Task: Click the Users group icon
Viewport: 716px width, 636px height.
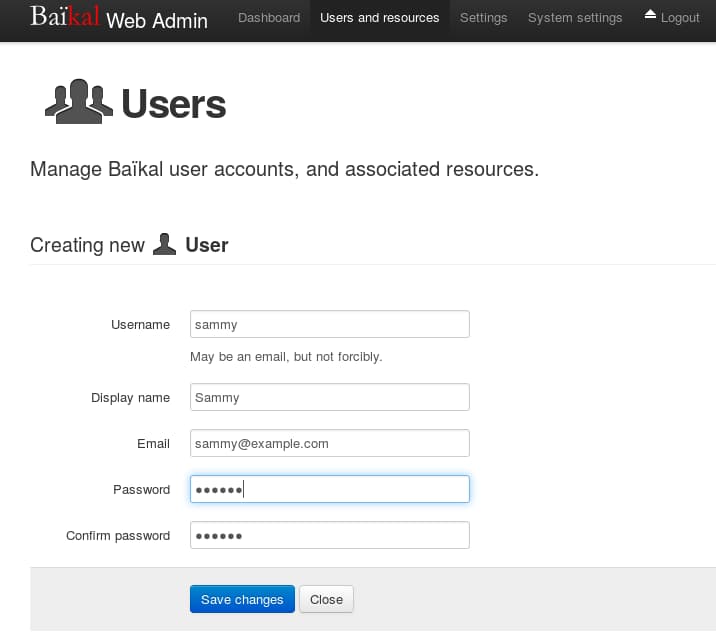Action: click(79, 101)
